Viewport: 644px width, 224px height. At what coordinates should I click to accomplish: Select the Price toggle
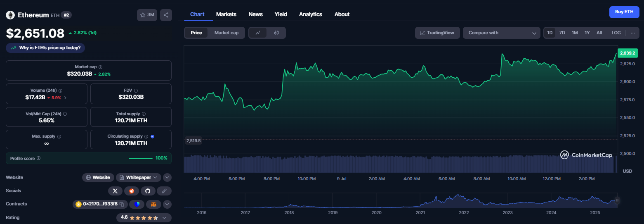pos(196,33)
